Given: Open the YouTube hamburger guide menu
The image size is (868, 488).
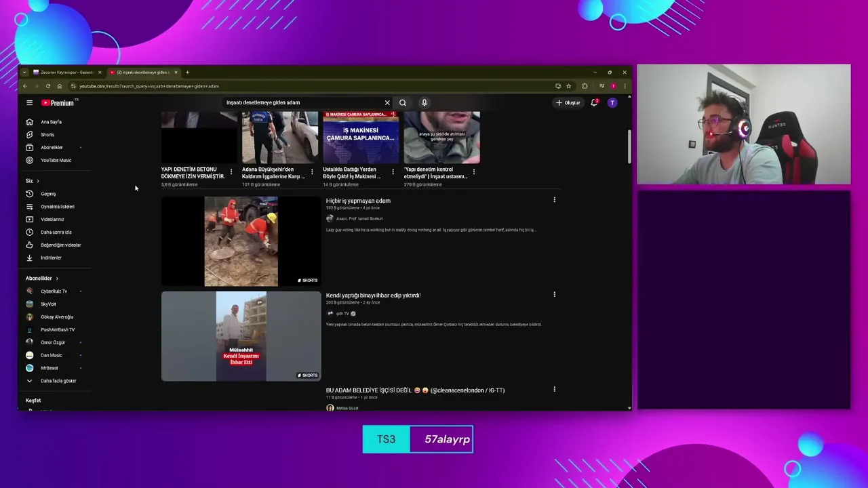Looking at the screenshot, I should [29, 103].
